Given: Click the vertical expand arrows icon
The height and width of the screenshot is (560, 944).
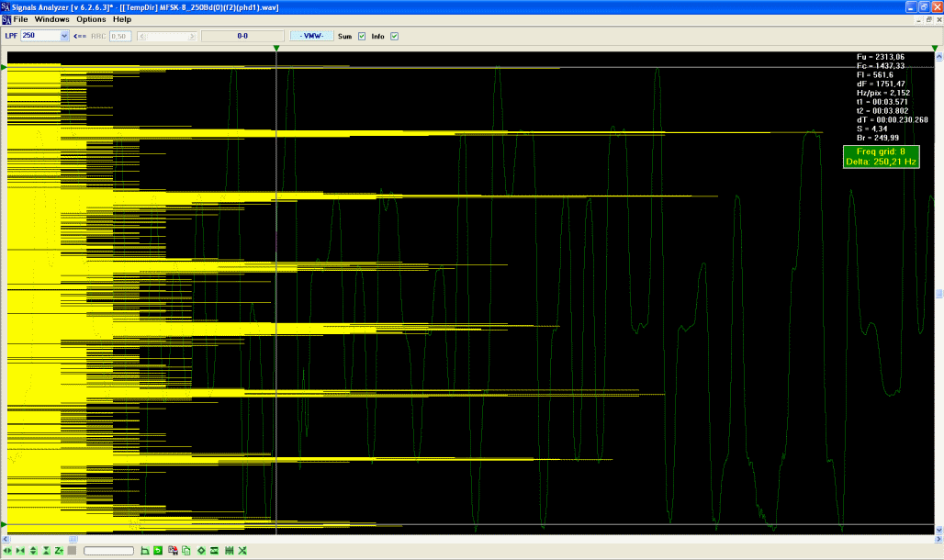Looking at the screenshot, I should [33, 550].
